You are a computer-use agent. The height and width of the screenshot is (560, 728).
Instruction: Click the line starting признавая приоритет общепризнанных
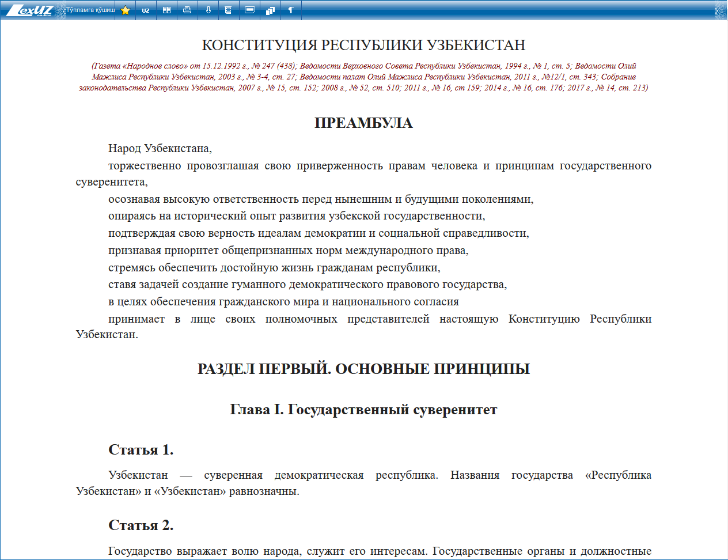coord(289,251)
